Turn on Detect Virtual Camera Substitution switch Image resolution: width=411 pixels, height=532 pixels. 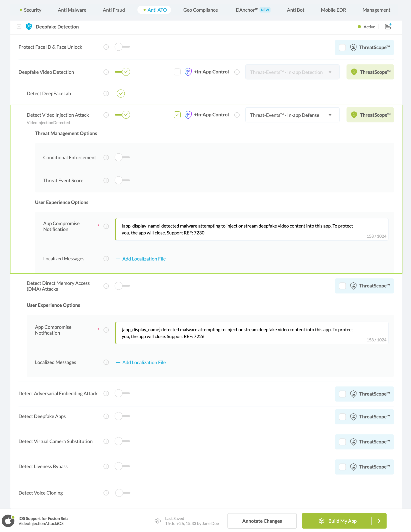(122, 441)
